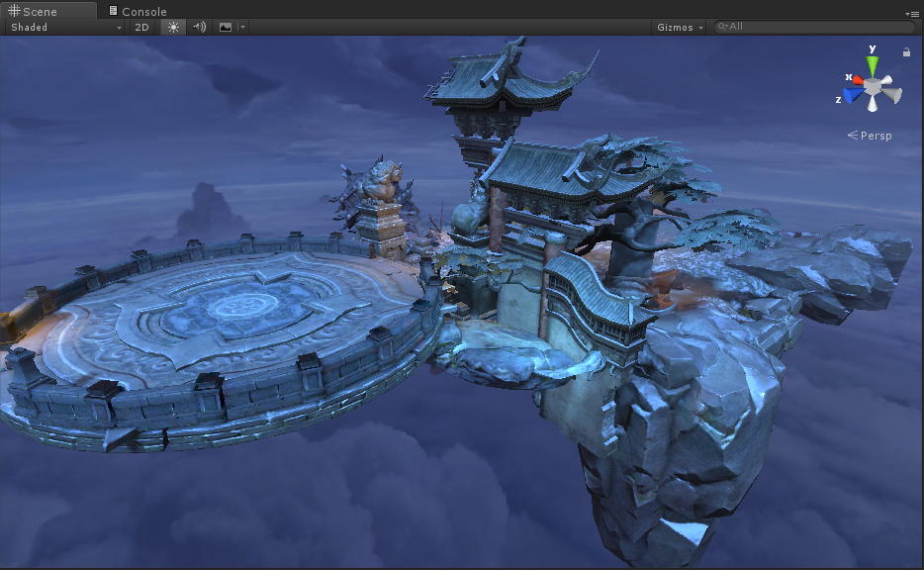Open the panel options menu icon
Image resolution: width=924 pixels, height=570 pixels.
[x=911, y=14]
